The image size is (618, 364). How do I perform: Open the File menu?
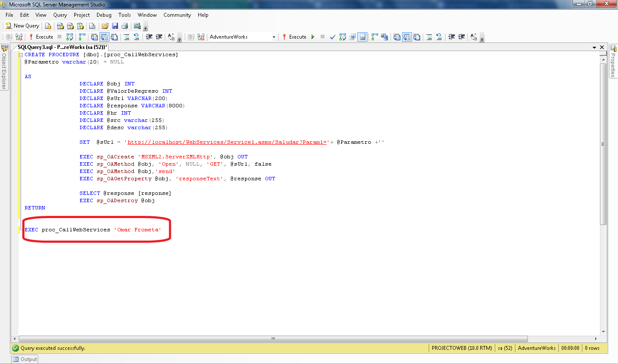9,15
